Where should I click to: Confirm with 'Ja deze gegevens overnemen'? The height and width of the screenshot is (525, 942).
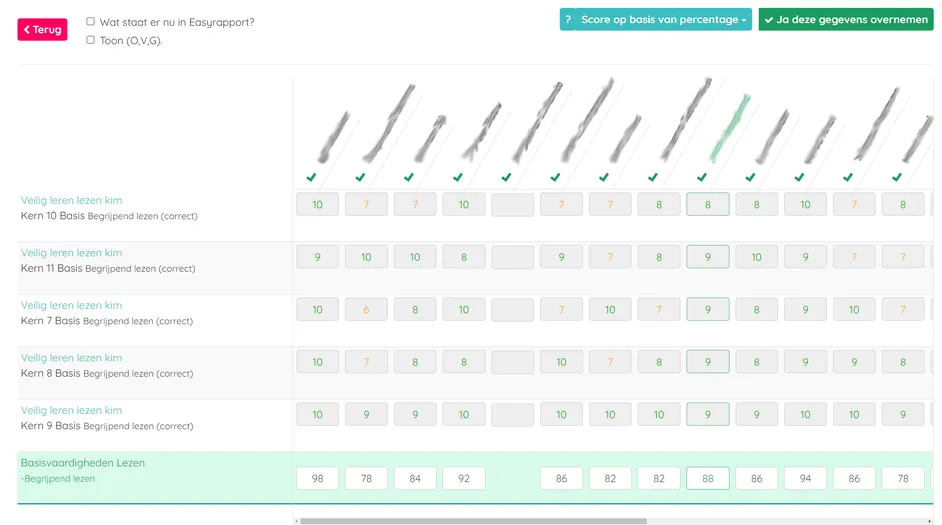(846, 19)
